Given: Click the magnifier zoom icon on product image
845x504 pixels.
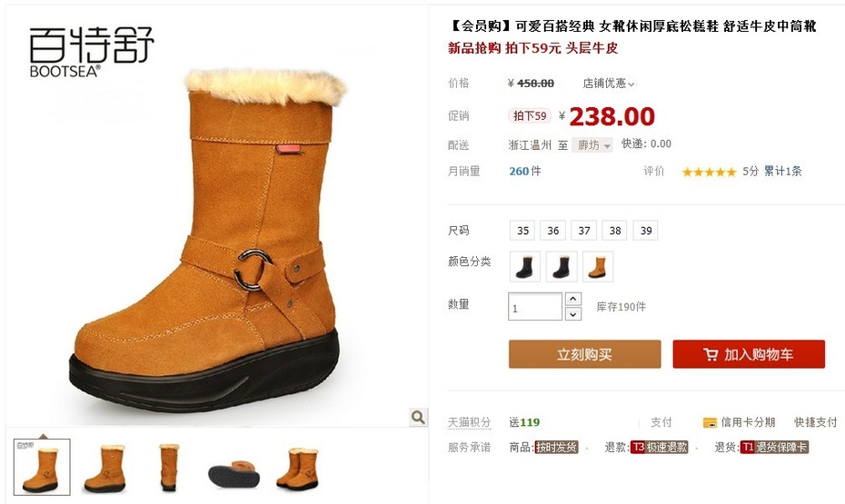Looking at the screenshot, I should pyautogui.click(x=418, y=417).
